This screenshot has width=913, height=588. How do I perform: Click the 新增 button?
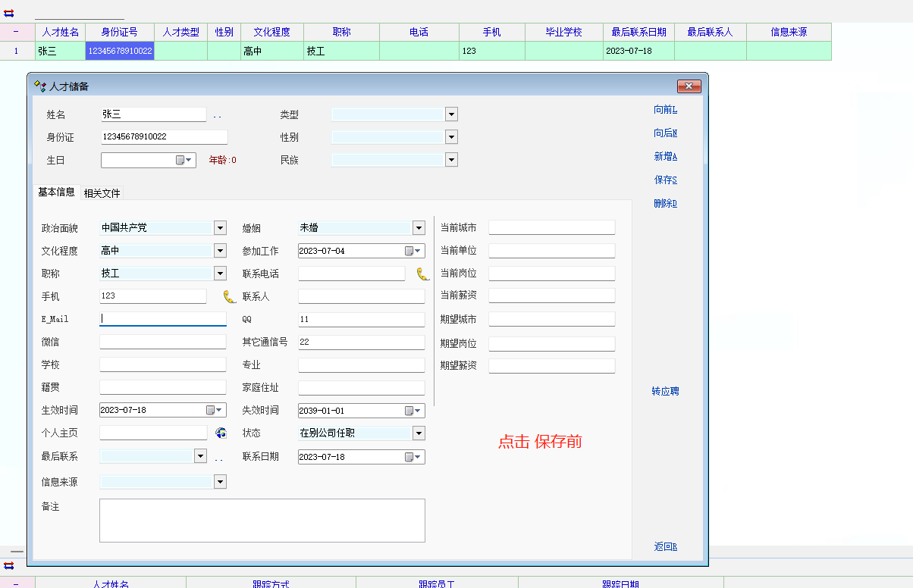point(665,157)
